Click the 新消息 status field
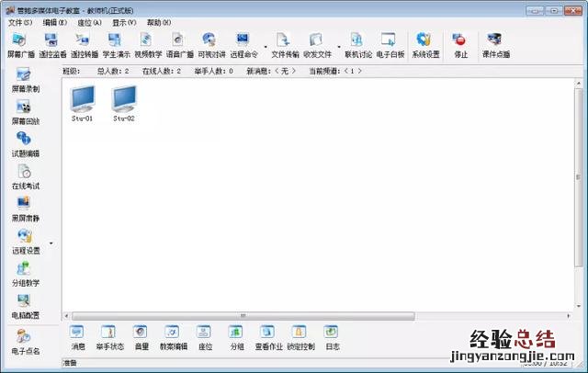The width and height of the screenshot is (588, 373). click(x=271, y=71)
